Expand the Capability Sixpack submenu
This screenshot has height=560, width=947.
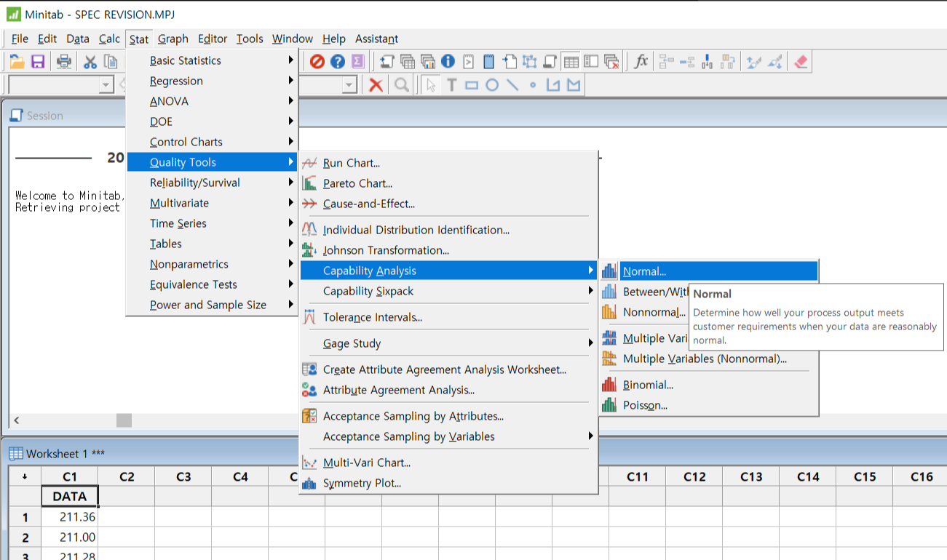pos(448,291)
